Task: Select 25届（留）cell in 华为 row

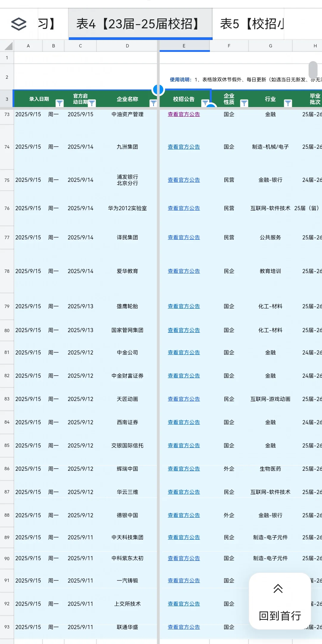Action: [x=307, y=208]
